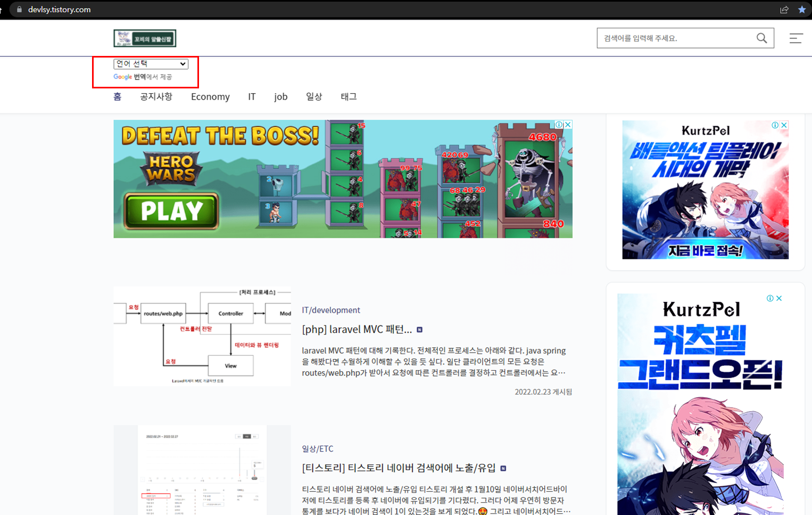Click the 티스토리 네이버 post summary text

(436, 500)
